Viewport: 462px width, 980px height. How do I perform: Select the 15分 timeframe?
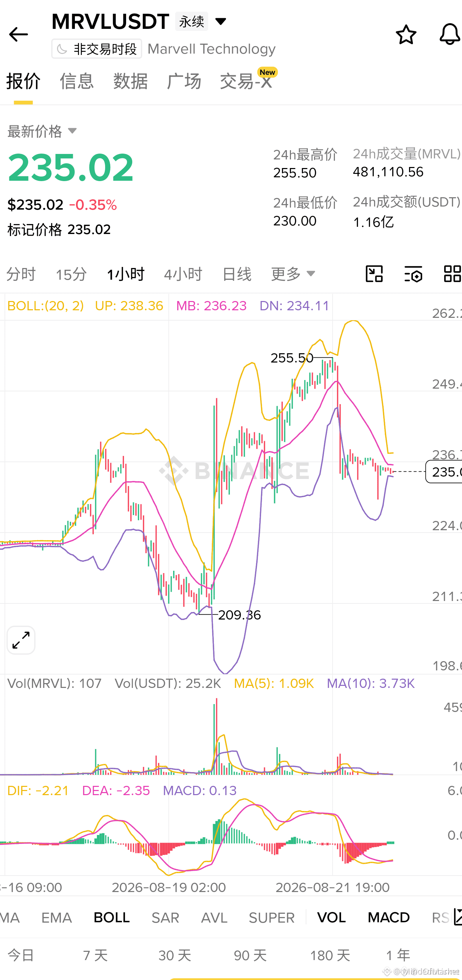(71, 274)
